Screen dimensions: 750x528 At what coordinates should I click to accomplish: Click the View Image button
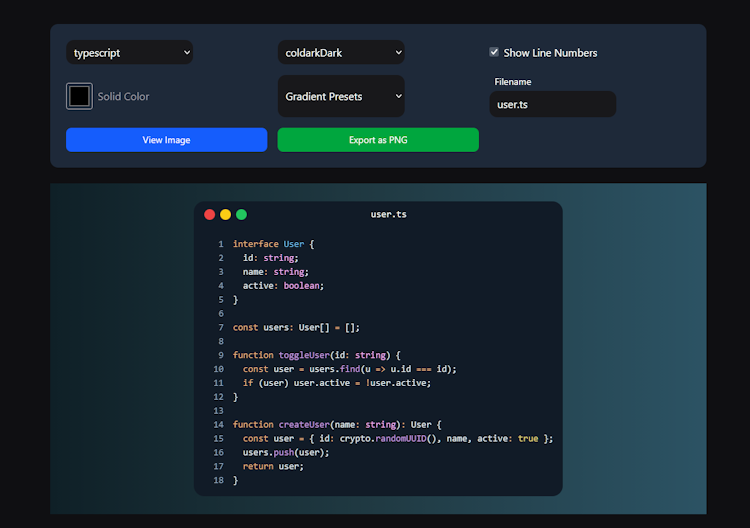click(166, 140)
